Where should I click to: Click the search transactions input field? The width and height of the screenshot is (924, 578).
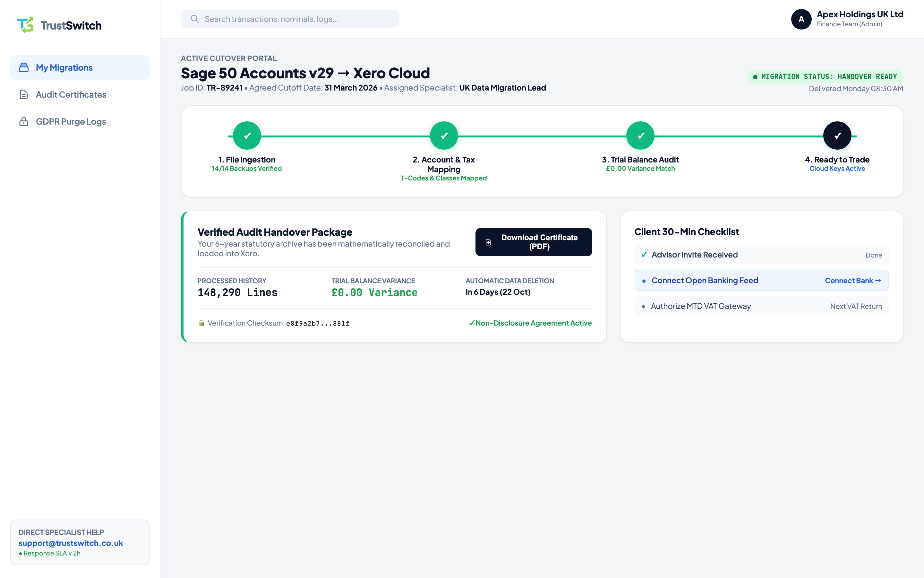pos(290,19)
